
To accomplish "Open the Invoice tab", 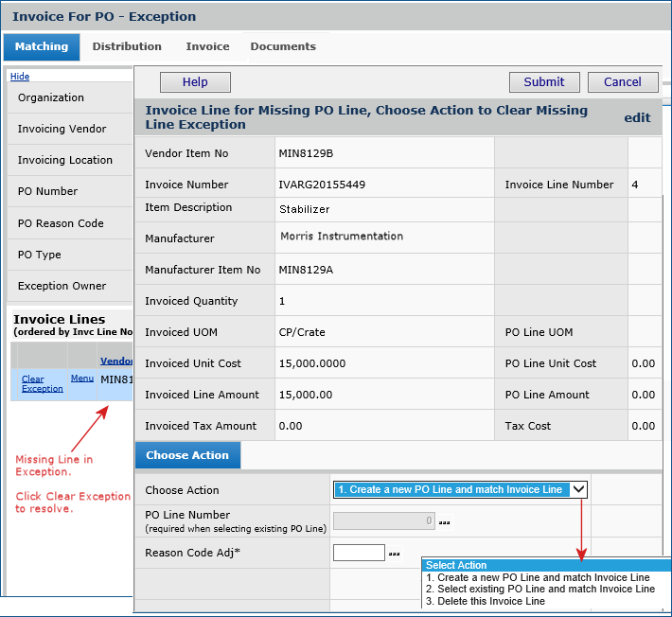I will point(207,46).
